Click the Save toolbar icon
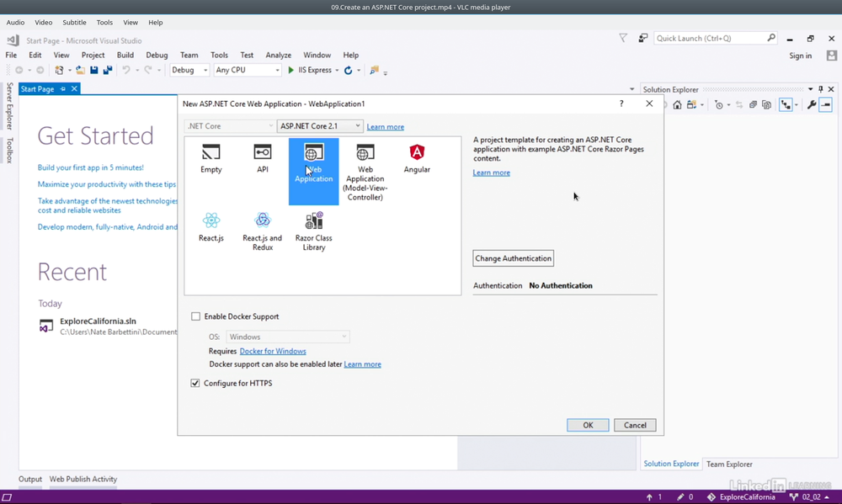This screenshot has width=842, height=504. click(94, 71)
